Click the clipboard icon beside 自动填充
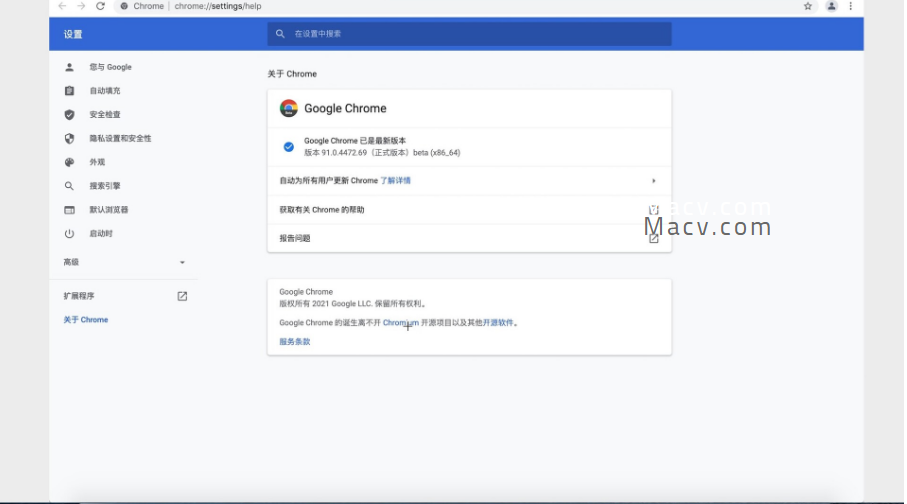The image size is (907, 504). point(69,91)
